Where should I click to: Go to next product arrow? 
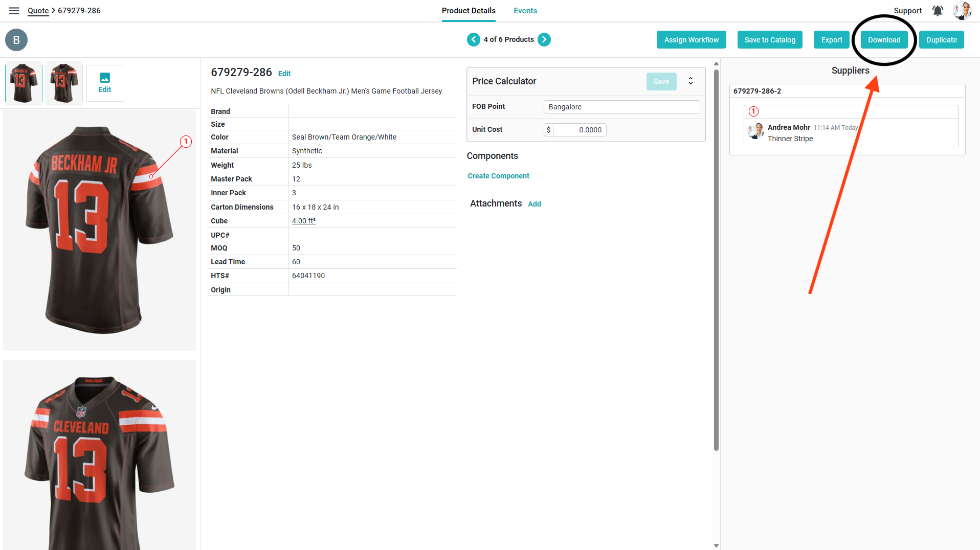coord(544,39)
